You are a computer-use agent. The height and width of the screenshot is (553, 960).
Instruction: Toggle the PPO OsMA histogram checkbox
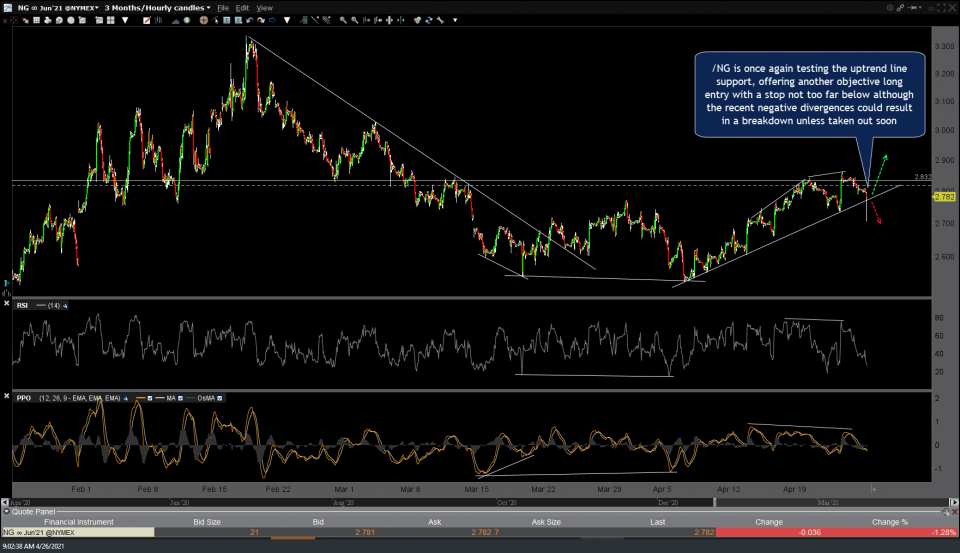pyautogui.click(x=219, y=398)
